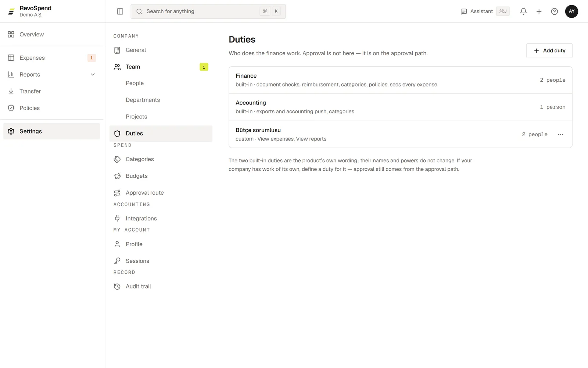Click the Reports bar chart icon
The image size is (588, 368).
(11, 74)
